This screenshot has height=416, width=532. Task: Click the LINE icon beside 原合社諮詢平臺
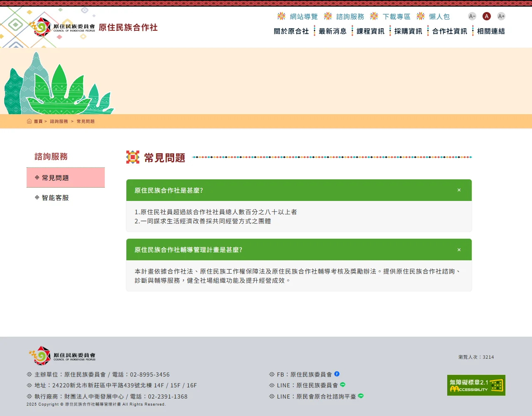click(361, 396)
